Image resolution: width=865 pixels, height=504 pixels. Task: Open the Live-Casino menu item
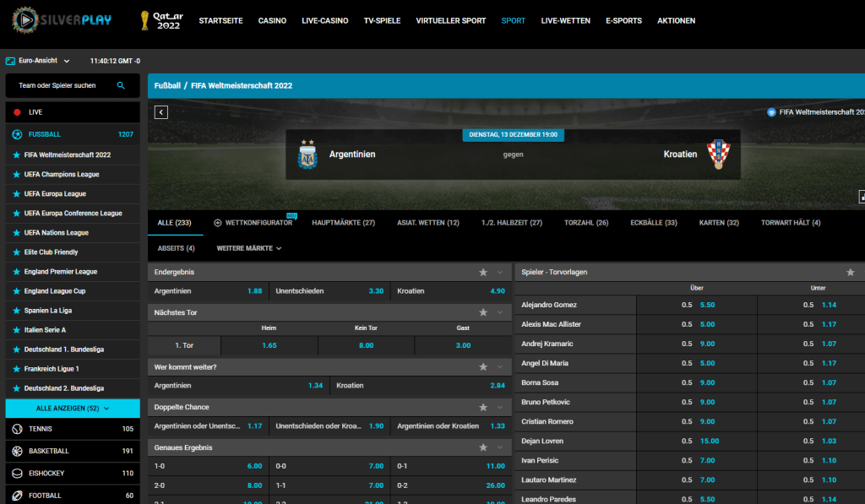325,21
